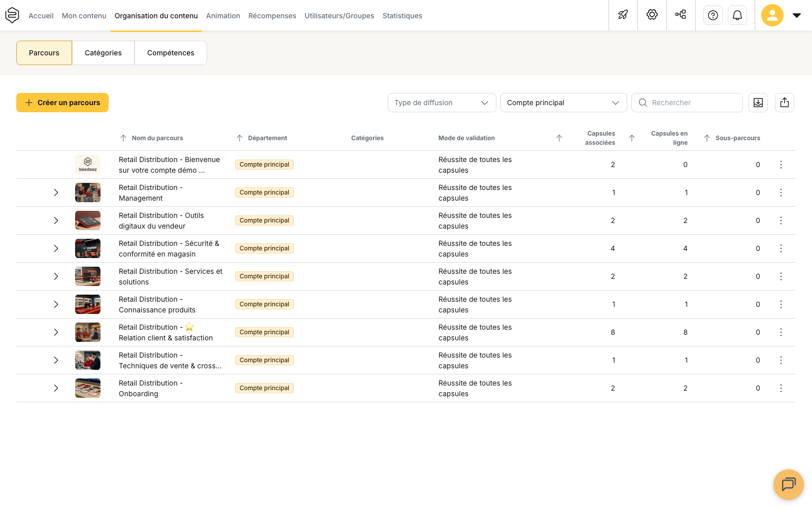The image size is (812, 508).
Task: Sort by Sous-parcours arrow
Action: (x=707, y=138)
